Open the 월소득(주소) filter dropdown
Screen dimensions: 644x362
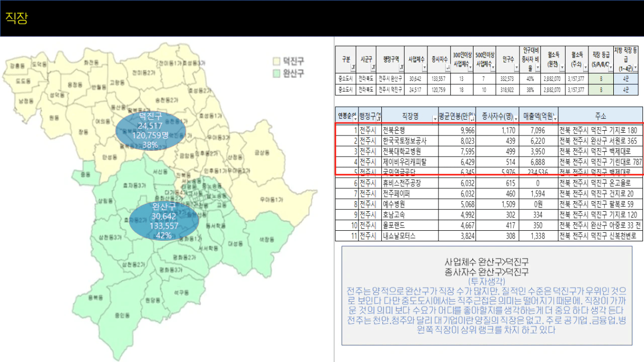tap(585, 68)
